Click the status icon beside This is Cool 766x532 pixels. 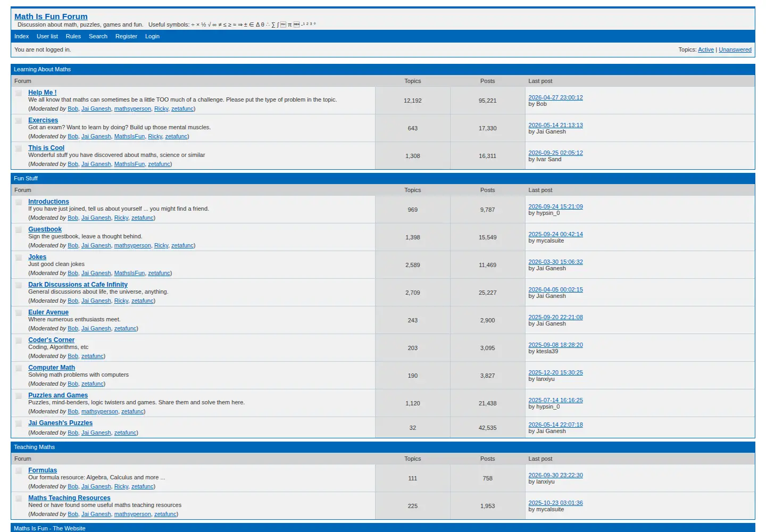pyautogui.click(x=19, y=148)
